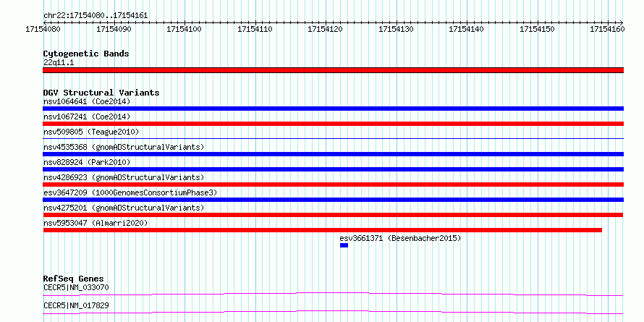The image size is (644, 322).
Task: Open variant nsv4535368 gnomAD label
Action: [124, 147]
